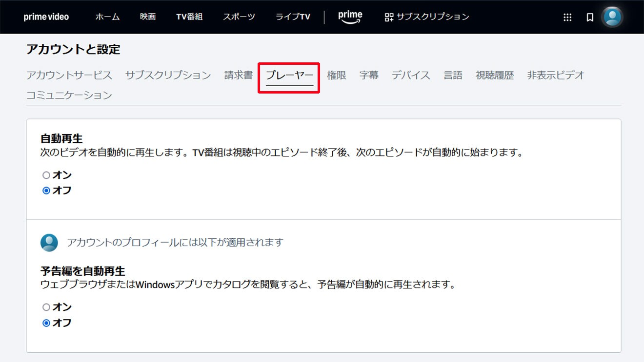Screen dimensions: 644x362
Task: Open 映画 in the top navigation
Action: tap(148, 17)
